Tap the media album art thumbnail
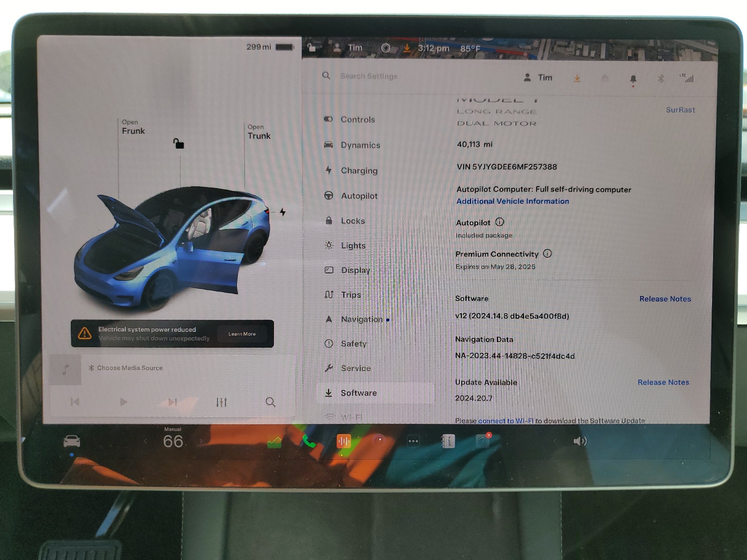747x560 pixels. tap(65, 370)
